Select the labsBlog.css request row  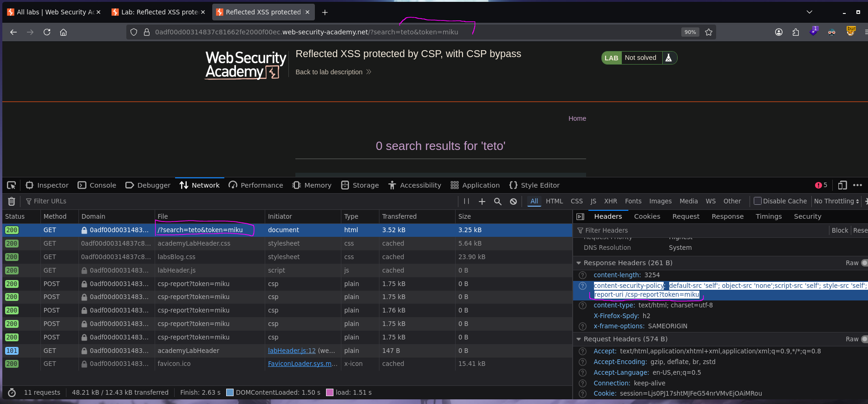coord(287,257)
